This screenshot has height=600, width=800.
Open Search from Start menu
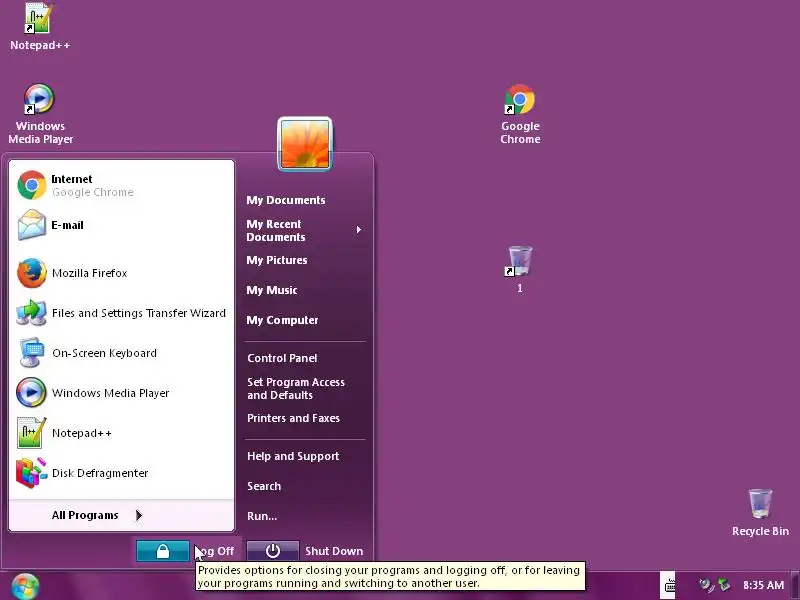(264, 486)
